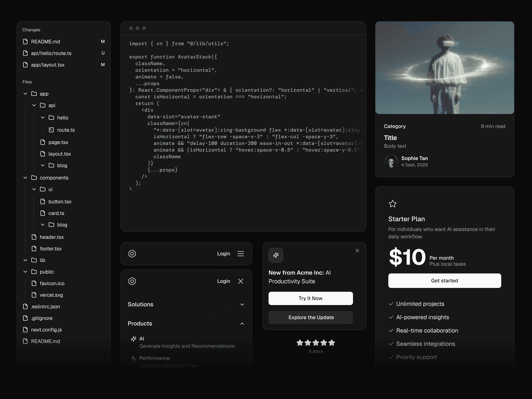
Task: Click the fifth rating star
Action: point(332,343)
